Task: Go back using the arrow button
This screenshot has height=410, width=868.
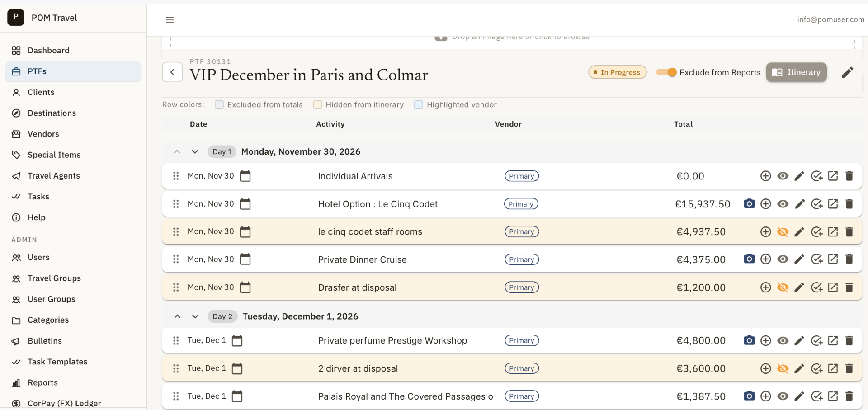Action: (172, 72)
